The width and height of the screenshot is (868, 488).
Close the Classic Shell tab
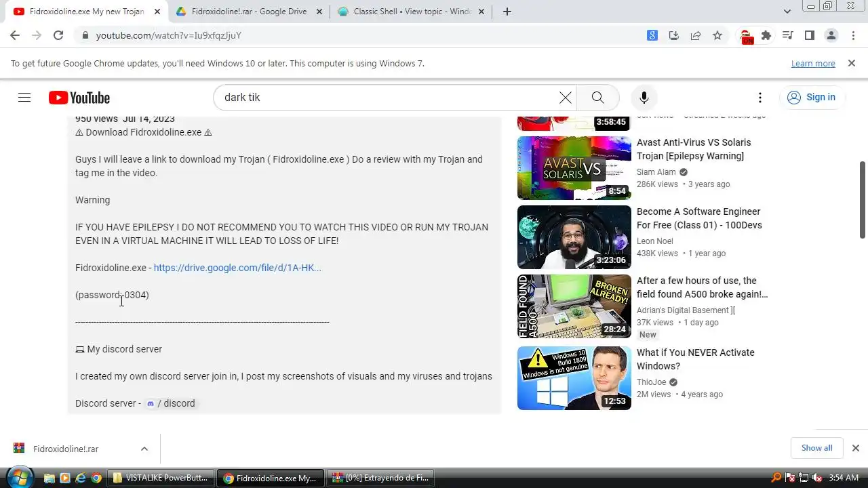[x=483, y=12]
